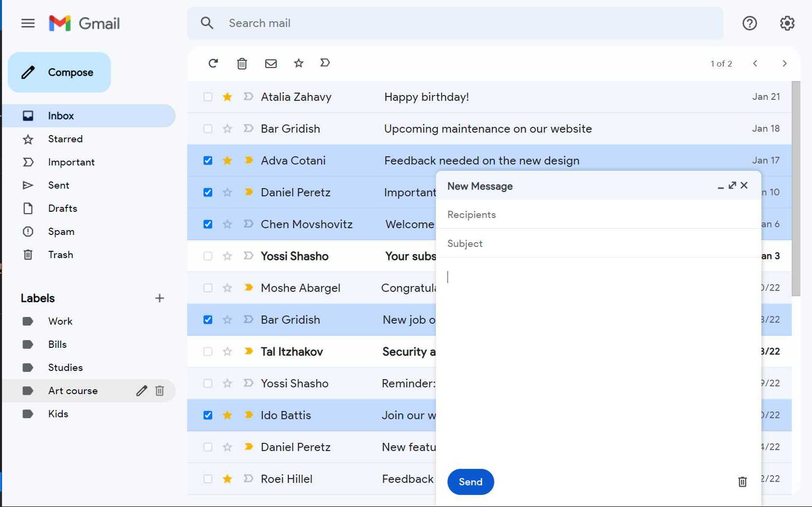Open the Inbox folder

(x=89, y=116)
